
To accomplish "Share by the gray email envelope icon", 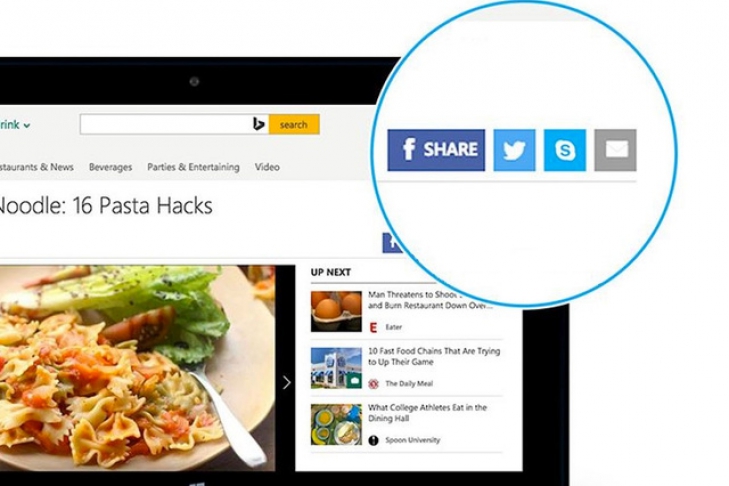I will (x=616, y=150).
